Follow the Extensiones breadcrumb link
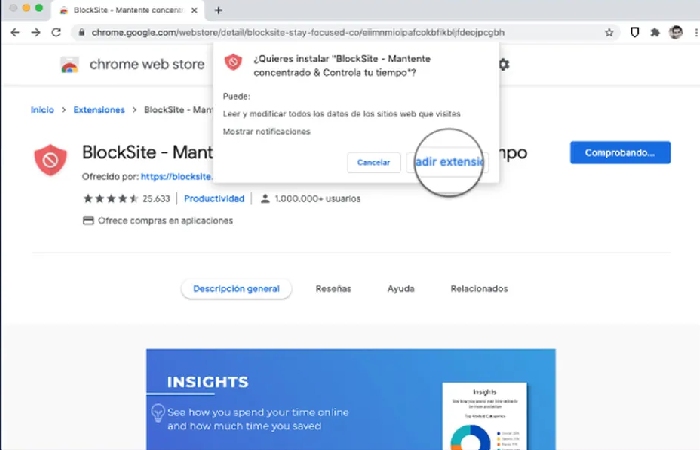 pyautogui.click(x=99, y=110)
